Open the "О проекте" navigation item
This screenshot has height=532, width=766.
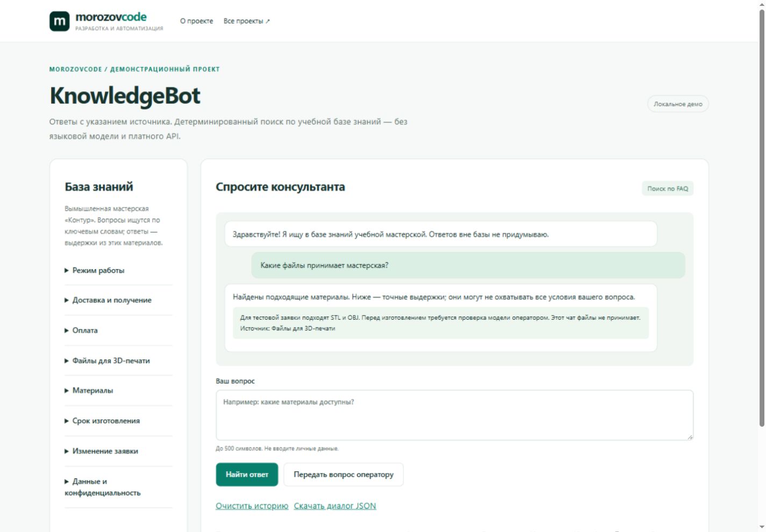pos(196,21)
